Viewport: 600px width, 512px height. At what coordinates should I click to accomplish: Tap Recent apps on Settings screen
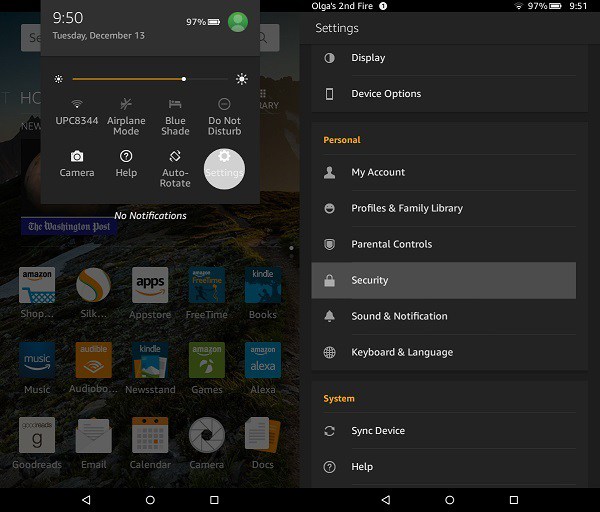(514, 500)
